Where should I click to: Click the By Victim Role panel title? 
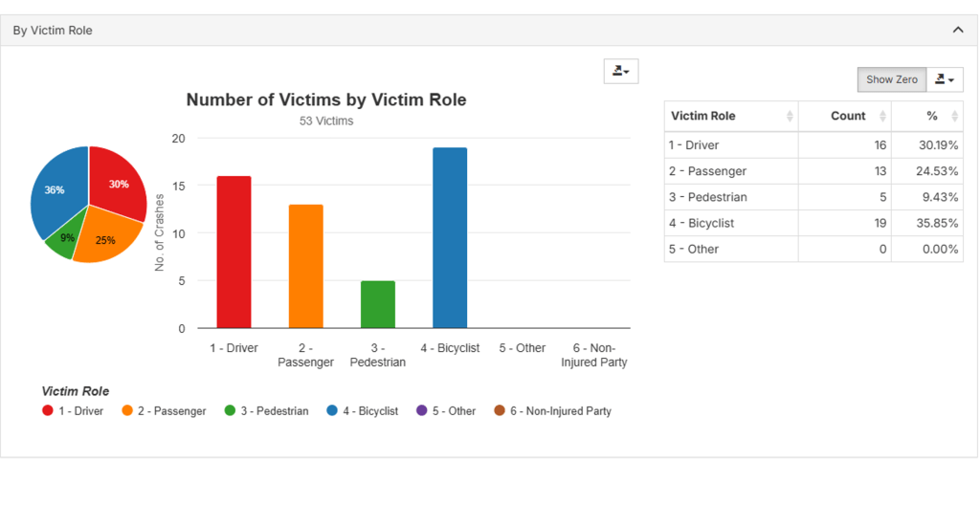coord(53,31)
